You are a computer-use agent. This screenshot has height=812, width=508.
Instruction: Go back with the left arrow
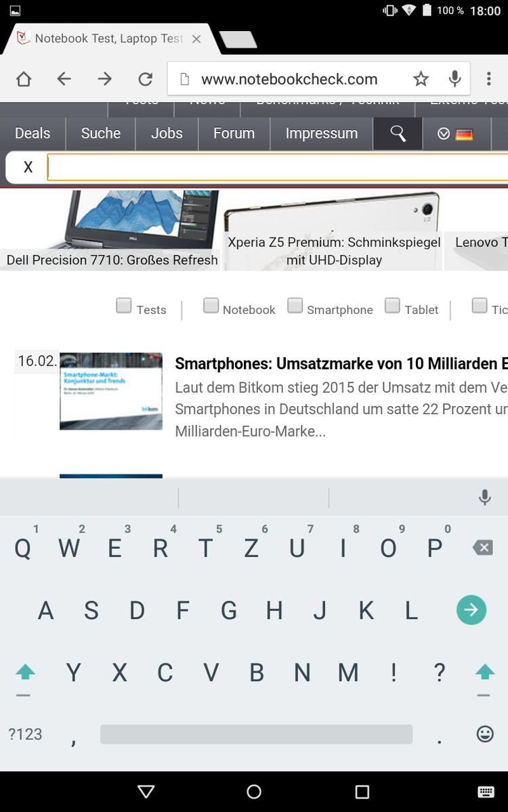coord(64,80)
